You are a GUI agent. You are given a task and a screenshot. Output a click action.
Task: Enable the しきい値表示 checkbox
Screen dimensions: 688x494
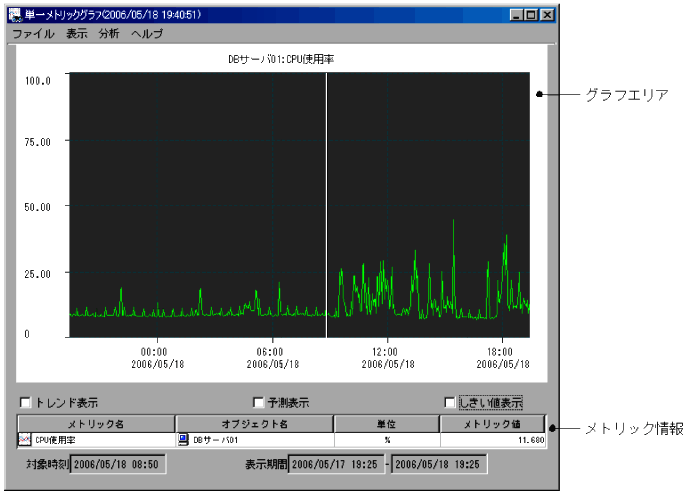pos(450,402)
